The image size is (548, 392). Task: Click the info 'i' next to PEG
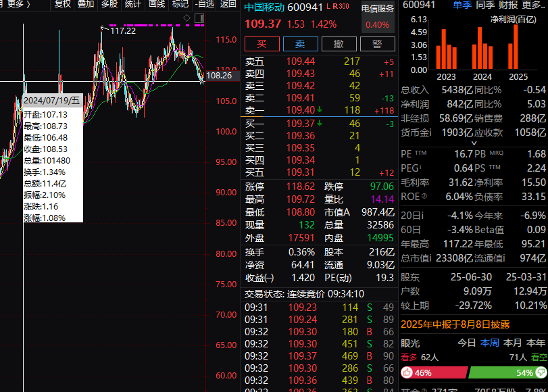420,168
